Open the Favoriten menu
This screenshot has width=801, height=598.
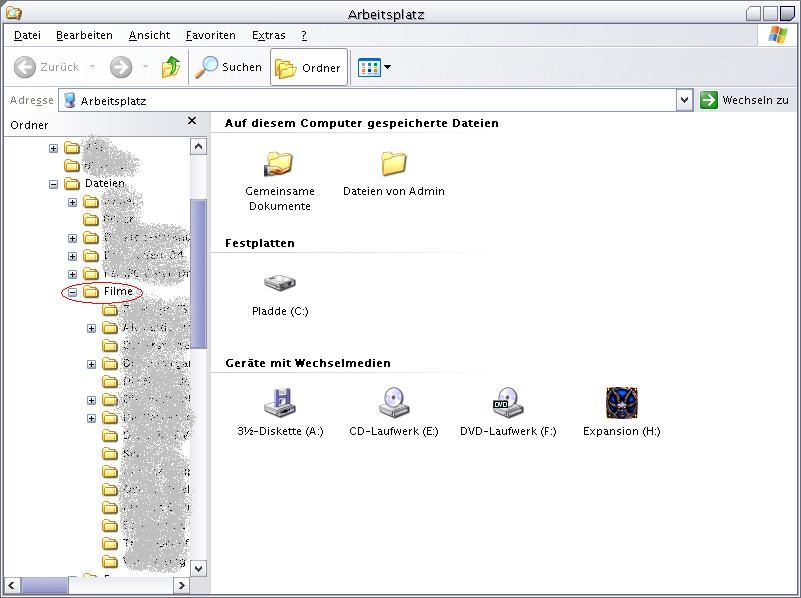point(210,35)
